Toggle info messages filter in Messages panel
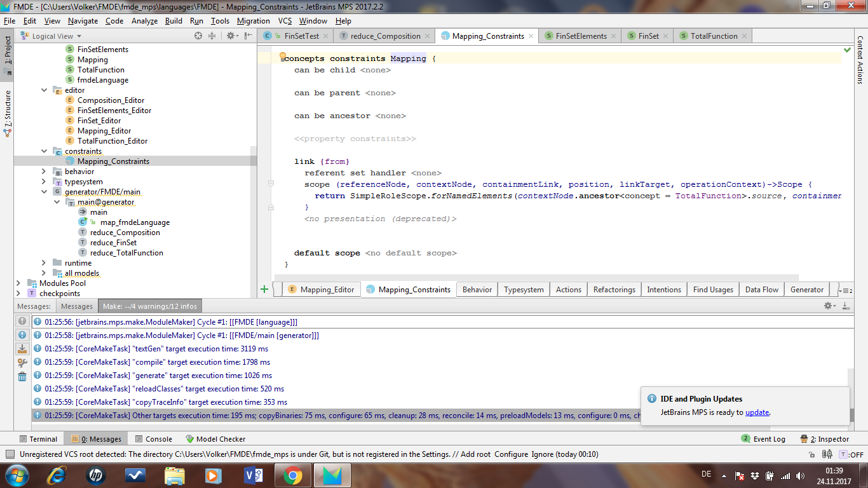 [22, 335]
